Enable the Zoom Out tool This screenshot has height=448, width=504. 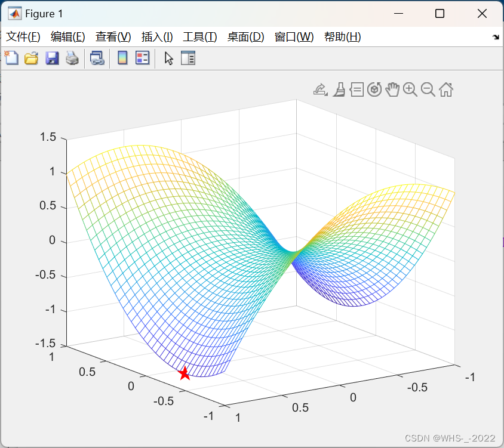pos(428,89)
